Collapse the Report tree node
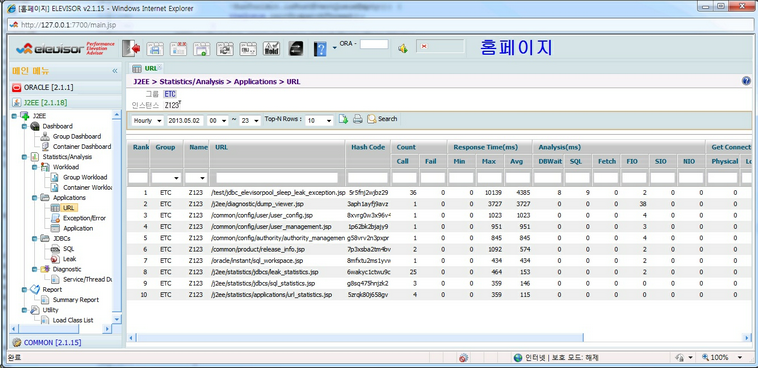This screenshot has height=368, width=758. [x=24, y=290]
